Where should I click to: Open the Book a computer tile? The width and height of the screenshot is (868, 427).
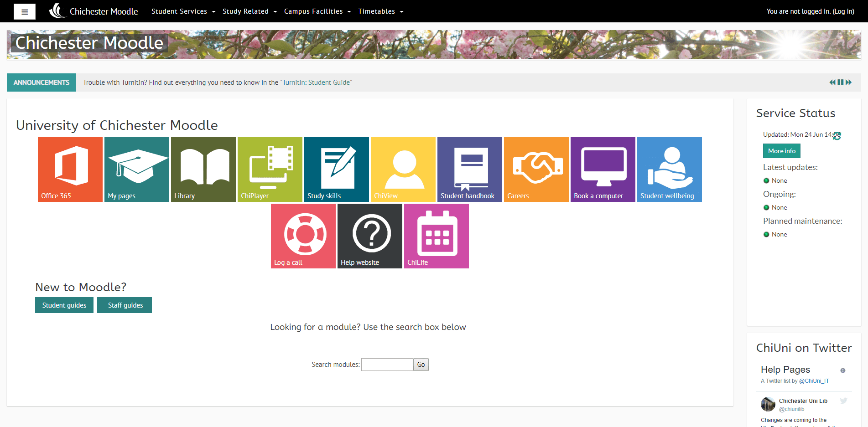(603, 170)
